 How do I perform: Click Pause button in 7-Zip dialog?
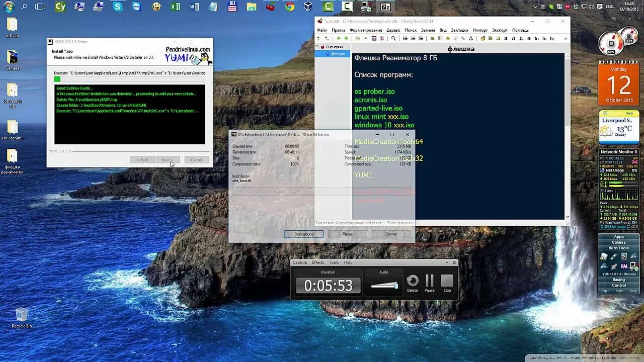coord(347,234)
